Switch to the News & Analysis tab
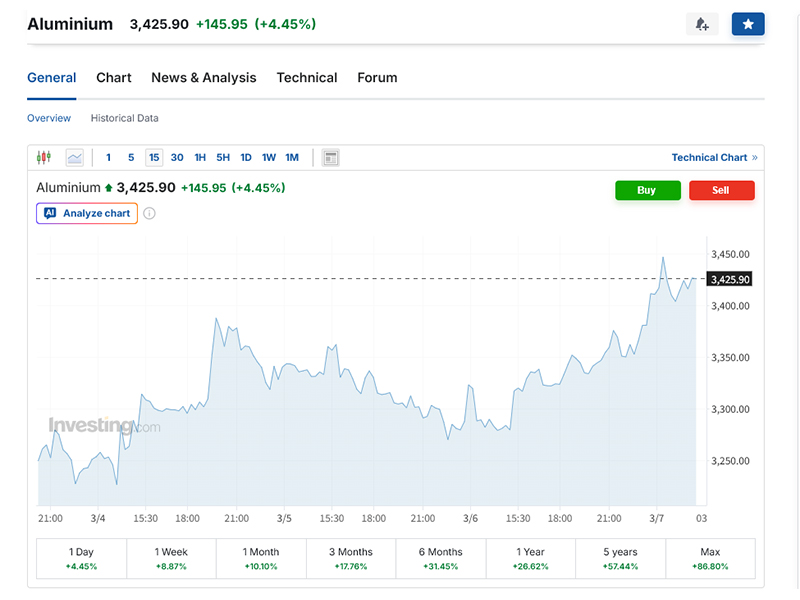Screen dimensions: 800x600 coord(203,78)
